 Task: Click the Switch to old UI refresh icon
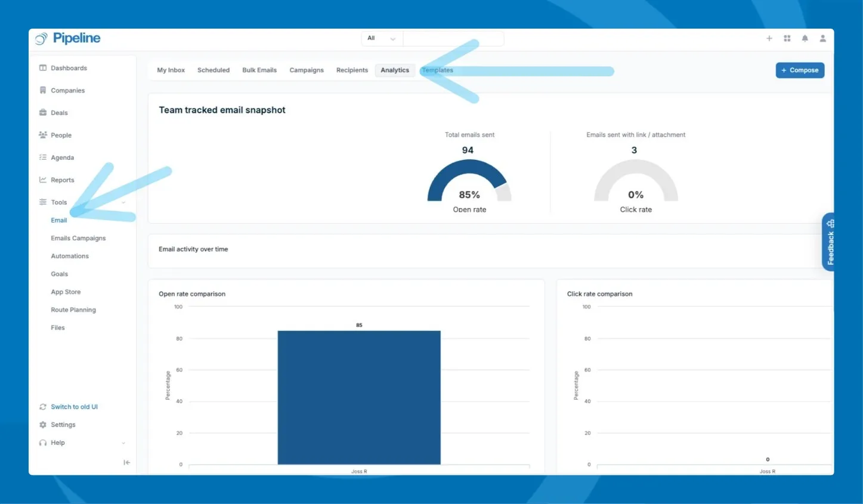(43, 407)
